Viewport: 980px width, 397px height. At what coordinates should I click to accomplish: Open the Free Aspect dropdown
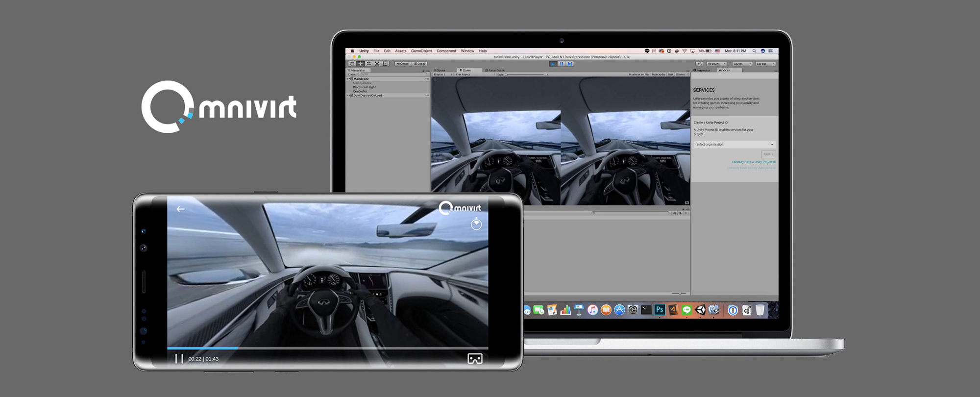pos(475,74)
